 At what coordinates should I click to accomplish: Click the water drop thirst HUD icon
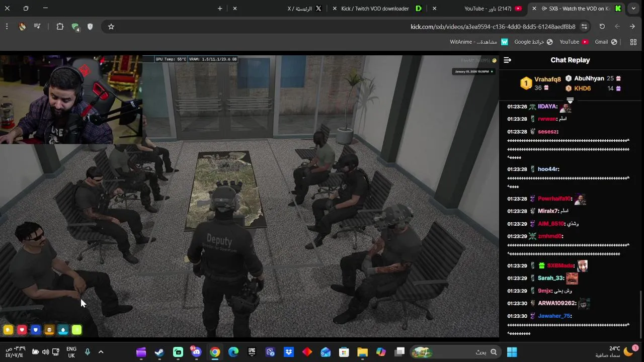coord(63,330)
